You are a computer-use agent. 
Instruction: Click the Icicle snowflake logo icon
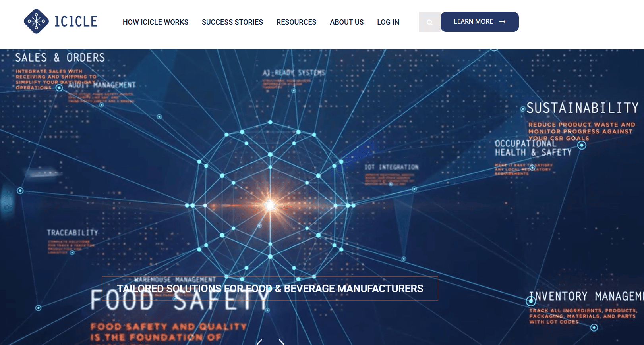pyautogui.click(x=36, y=21)
